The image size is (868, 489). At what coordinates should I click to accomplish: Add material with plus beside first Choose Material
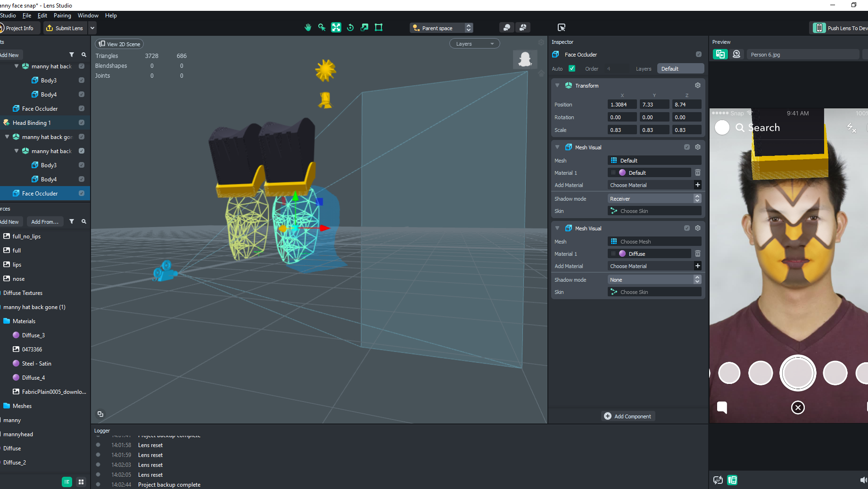coord(697,185)
